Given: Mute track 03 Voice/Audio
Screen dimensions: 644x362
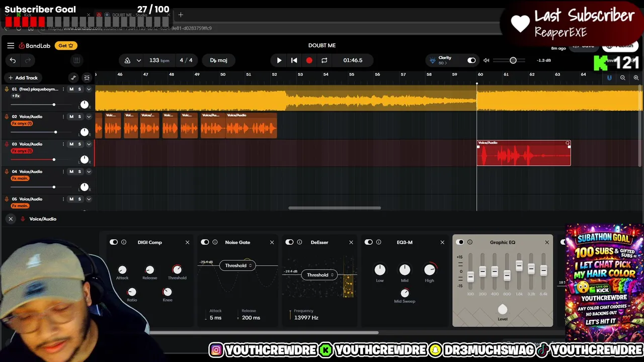Looking at the screenshot, I should click(71, 144).
